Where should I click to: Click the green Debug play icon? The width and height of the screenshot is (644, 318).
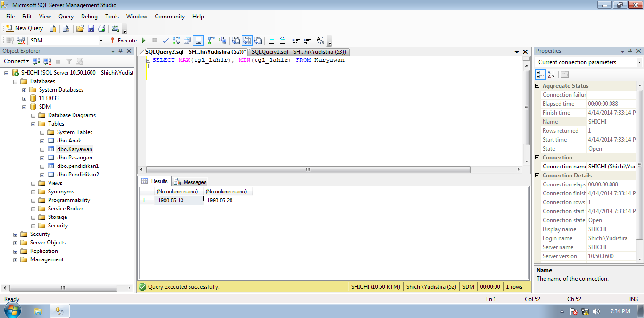144,41
